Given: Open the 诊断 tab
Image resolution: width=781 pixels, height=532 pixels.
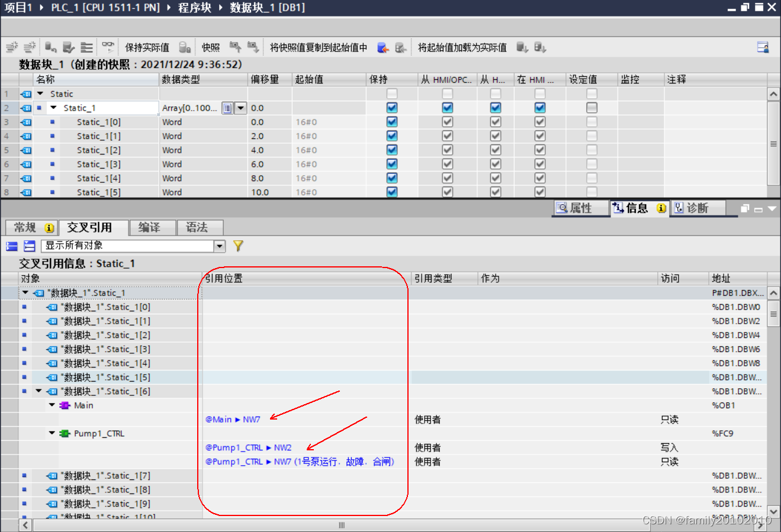Looking at the screenshot, I should click(x=697, y=208).
